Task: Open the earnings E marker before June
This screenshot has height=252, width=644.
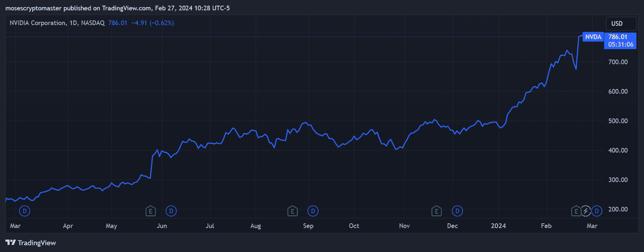Action: pyautogui.click(x=151, y=211)
